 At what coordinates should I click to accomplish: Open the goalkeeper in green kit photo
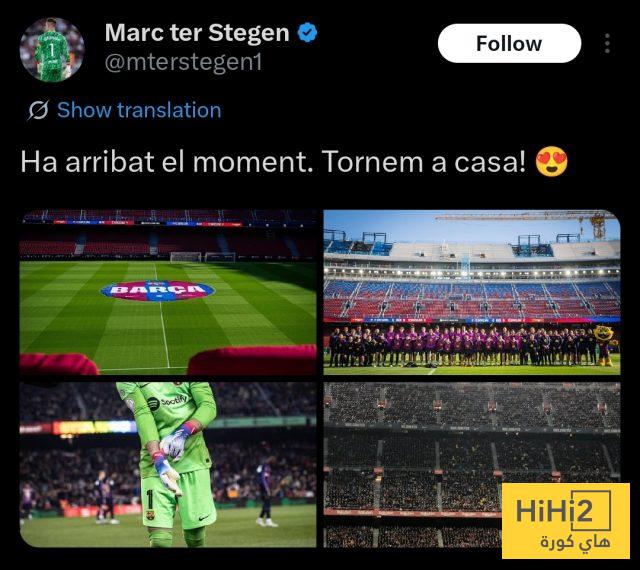pyautogui.click(x=168, y=465)
